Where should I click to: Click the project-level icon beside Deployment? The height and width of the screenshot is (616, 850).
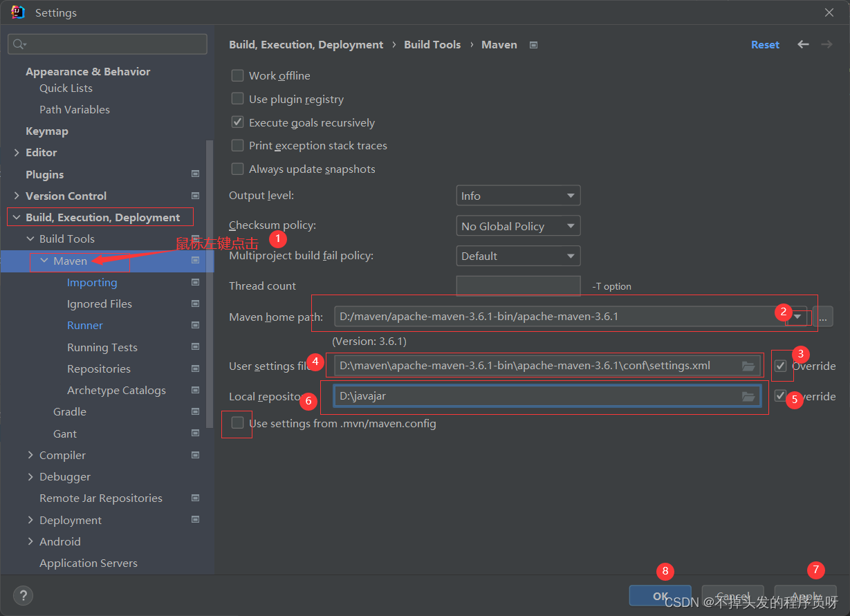point(195,520)
